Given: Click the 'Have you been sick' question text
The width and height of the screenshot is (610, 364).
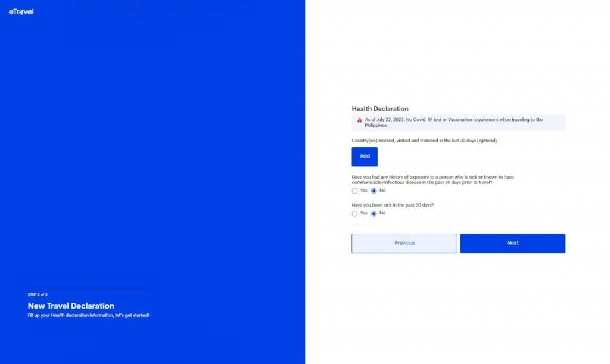Looking at the screenshot, I should point(393,205).
